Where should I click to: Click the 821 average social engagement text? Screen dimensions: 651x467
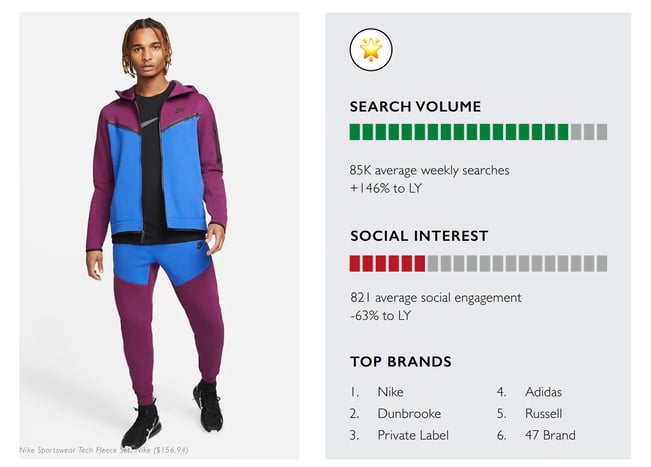point(435,298)
